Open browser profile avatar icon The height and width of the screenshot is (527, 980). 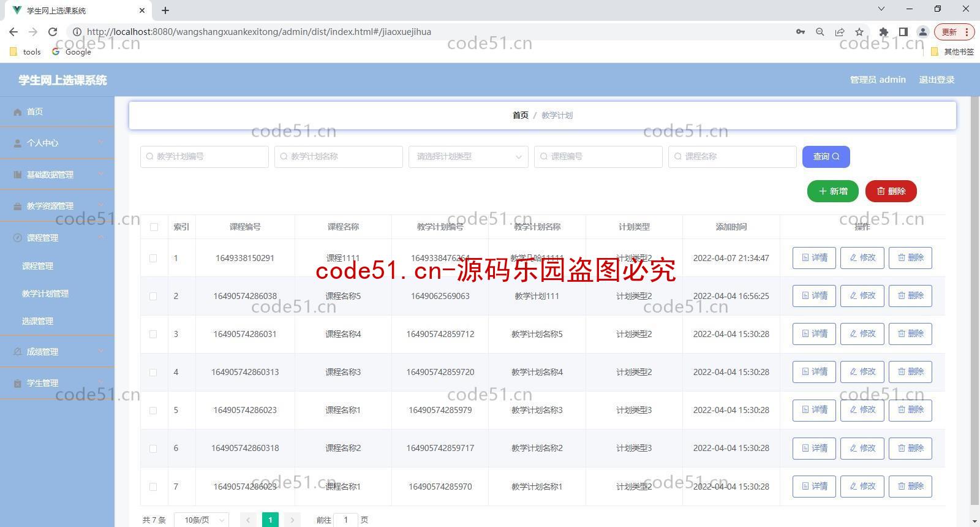point(922,32)
